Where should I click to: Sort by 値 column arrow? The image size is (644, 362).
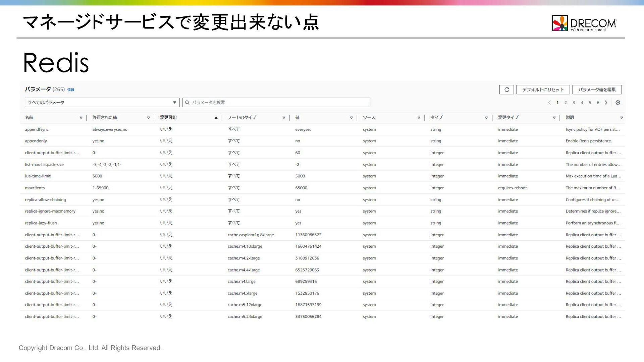click(x=351, y=118)
